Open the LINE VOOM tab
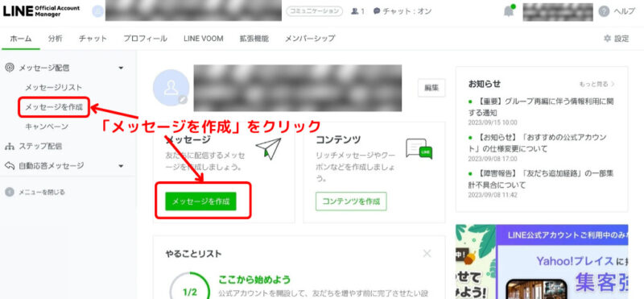This screenshot has width=644, height=299. [x=204, y=39]
